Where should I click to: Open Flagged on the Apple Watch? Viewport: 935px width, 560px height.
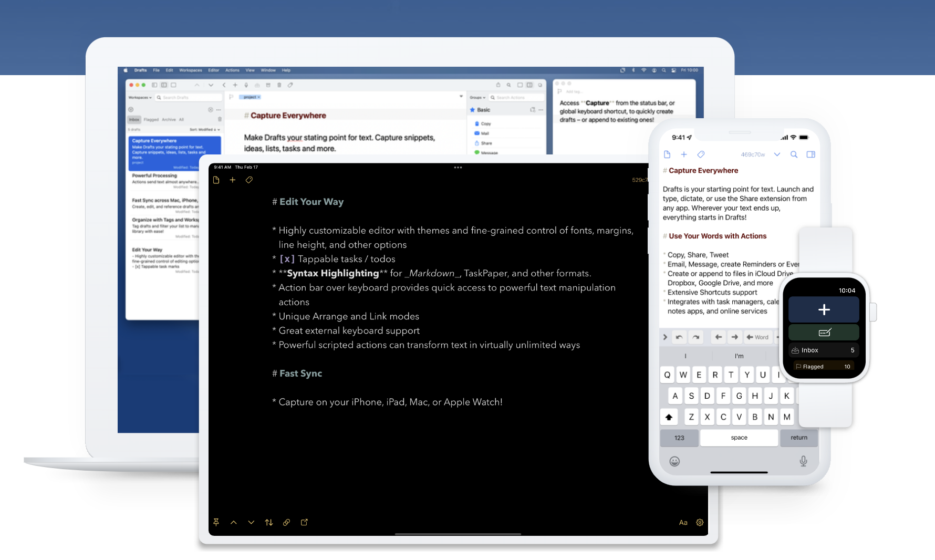824,366
